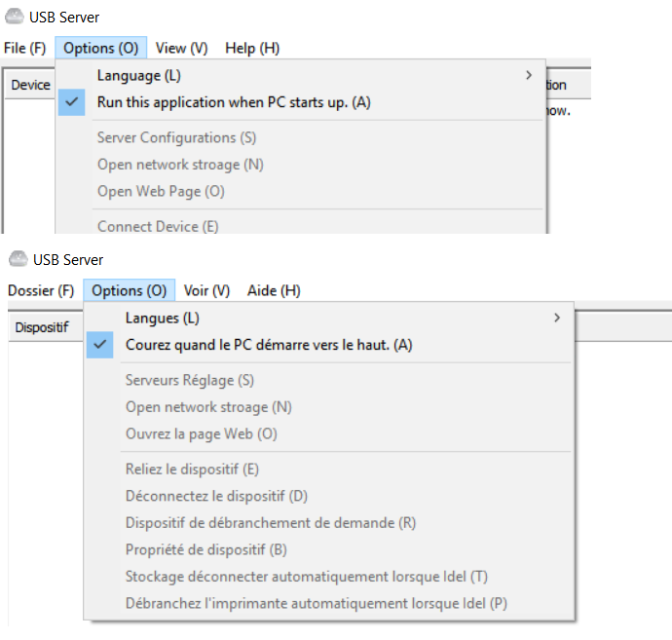Choose Open Web Page (O) entry
672x640 pixels.
tap(161, 191)
